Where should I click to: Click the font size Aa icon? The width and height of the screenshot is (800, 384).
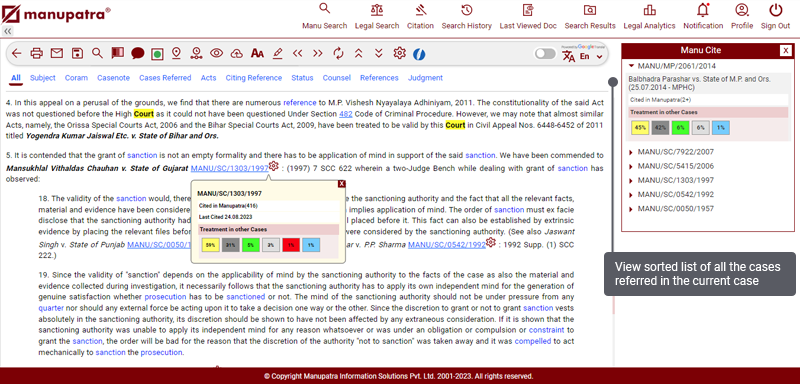(257, 53)
